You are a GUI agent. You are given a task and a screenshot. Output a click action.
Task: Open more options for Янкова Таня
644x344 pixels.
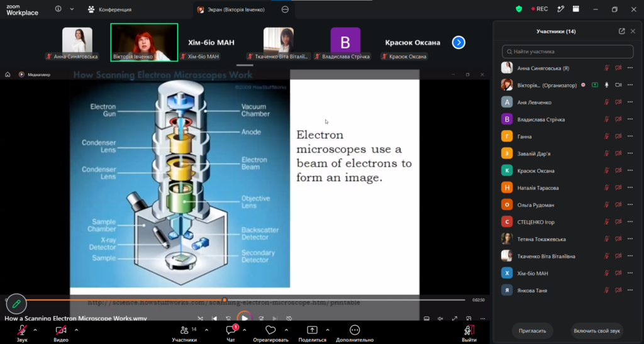[630, 290]
